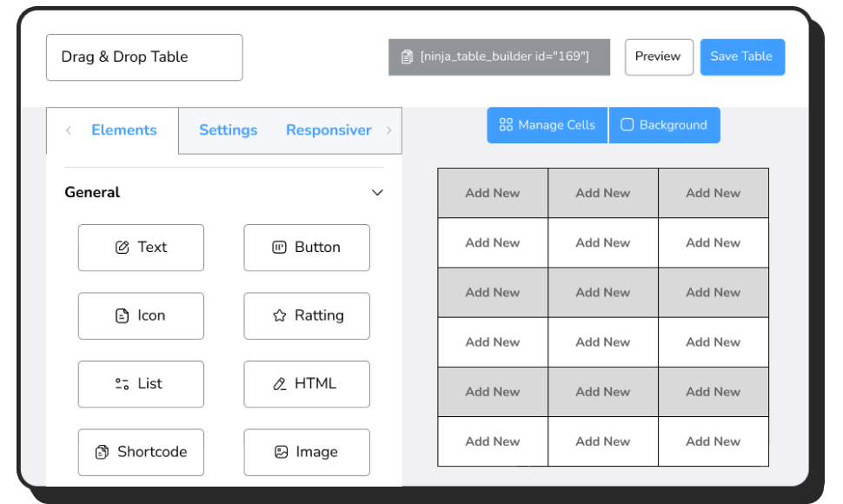Click Add New in first row, last column
This screenshot has width=843, height=504.
pyautogui.click(x=713, y=193)
